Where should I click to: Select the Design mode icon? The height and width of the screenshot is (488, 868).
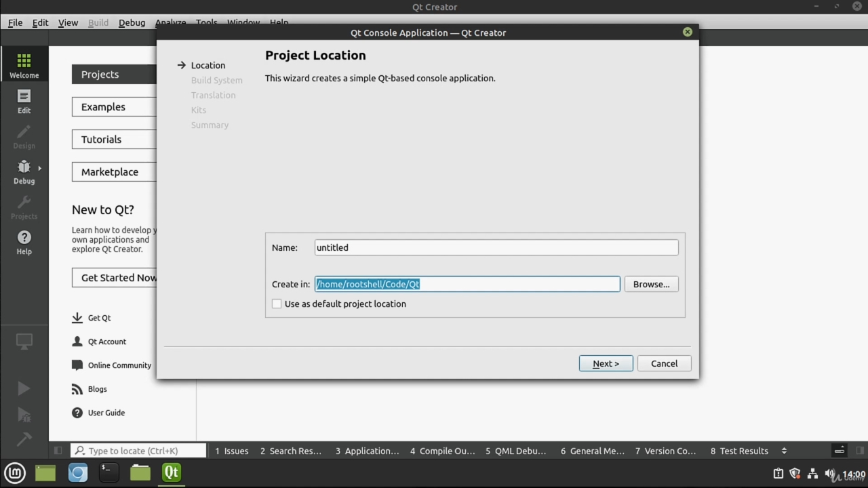[x=24, y=136]
